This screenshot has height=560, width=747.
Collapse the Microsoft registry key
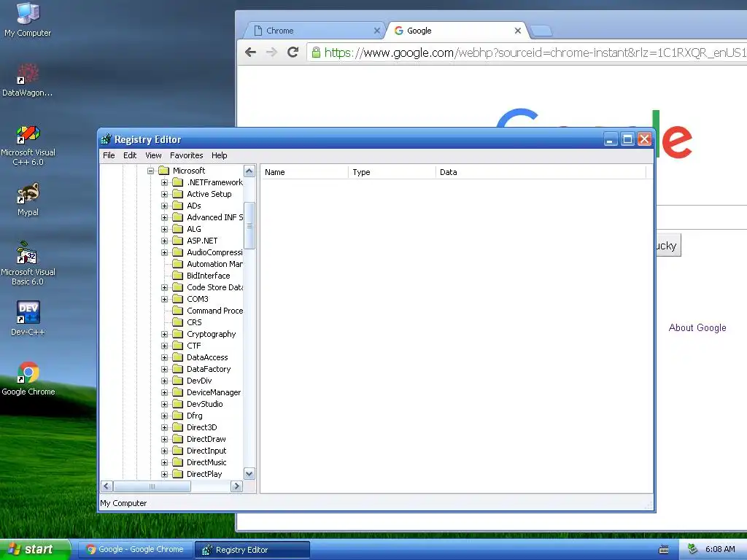[x=150, y=171]
